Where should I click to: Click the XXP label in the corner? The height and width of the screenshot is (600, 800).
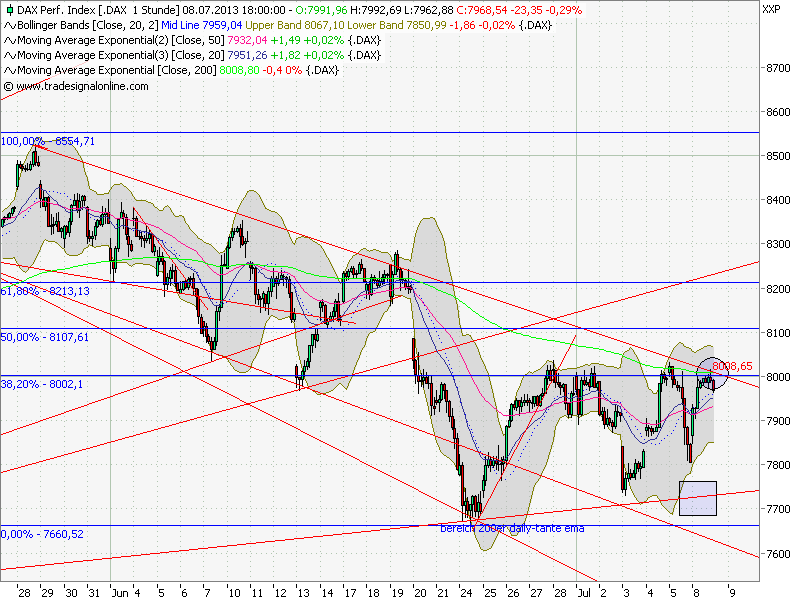click(771, 10)
